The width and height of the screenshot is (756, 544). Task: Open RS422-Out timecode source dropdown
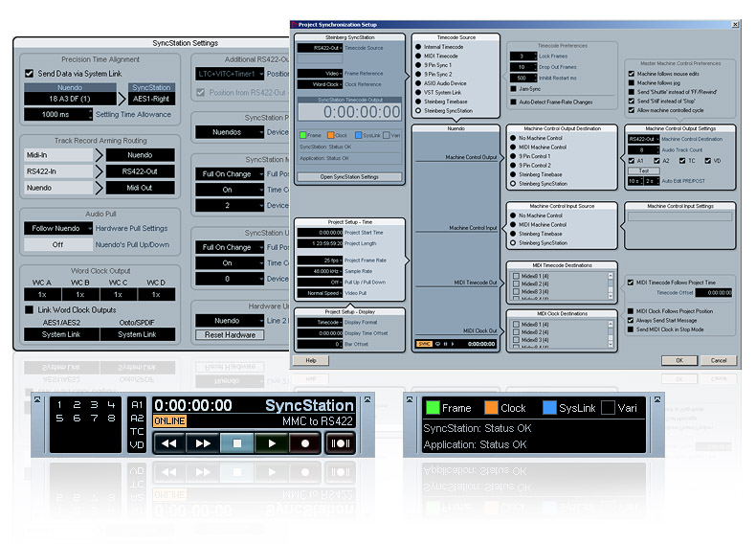click(321, 48)
